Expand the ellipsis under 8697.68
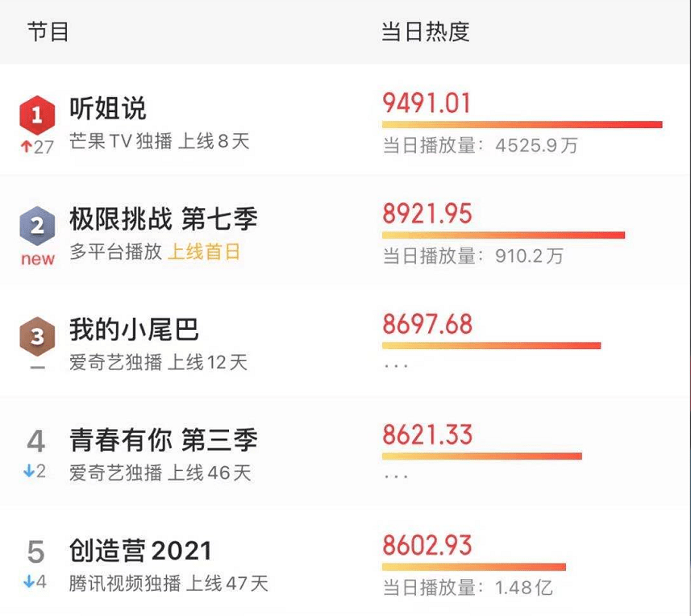 click(396, 366)
